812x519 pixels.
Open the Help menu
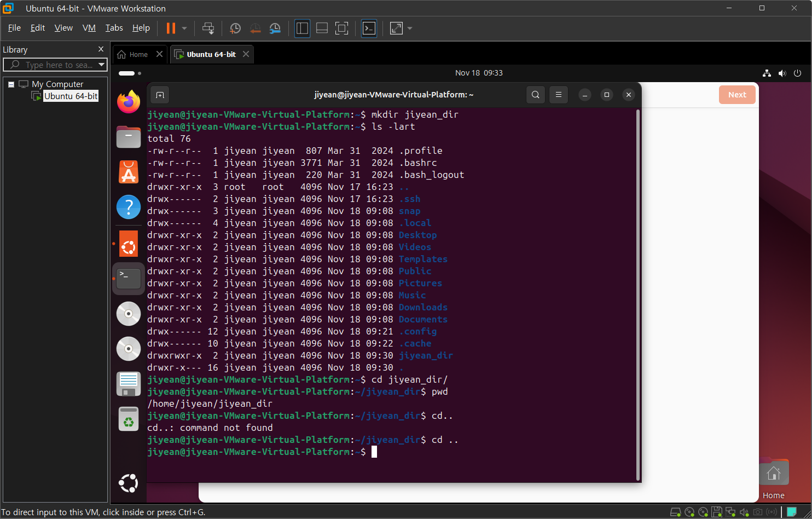pos(141,28)
